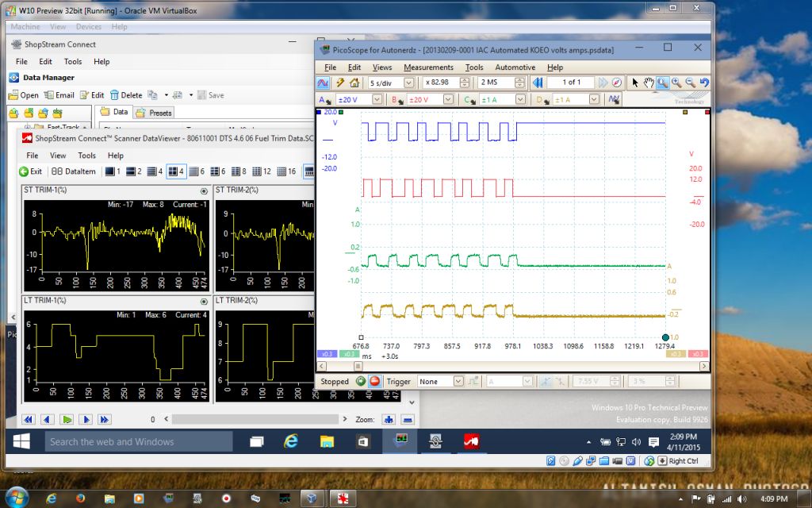This screenshot has width=812, height=508.
Task: Open Measurements menu in PicoScope
Action: pyautogui.click(x=428, y=67)
